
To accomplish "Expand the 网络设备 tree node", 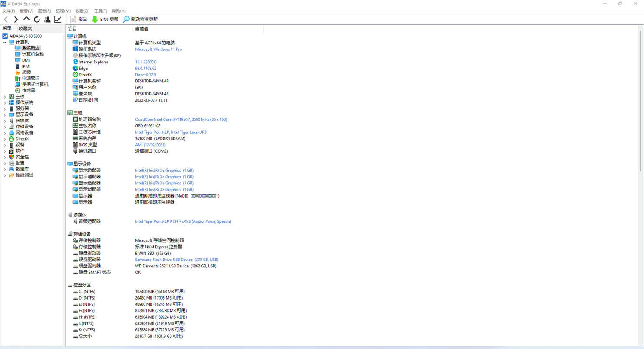I will click(x=5, y=133).
